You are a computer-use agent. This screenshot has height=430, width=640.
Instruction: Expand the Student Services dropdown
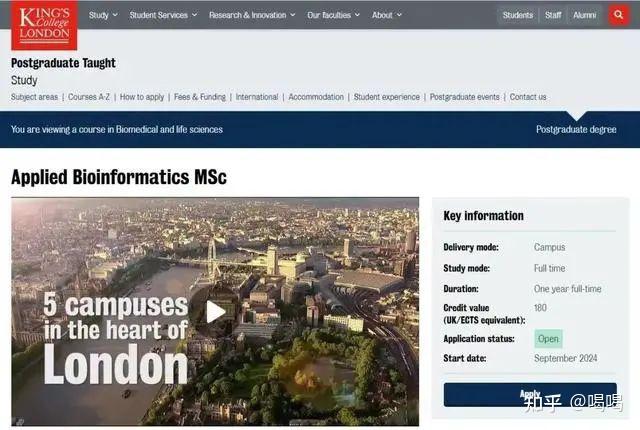pyautogui.click(x=163, y=15)
